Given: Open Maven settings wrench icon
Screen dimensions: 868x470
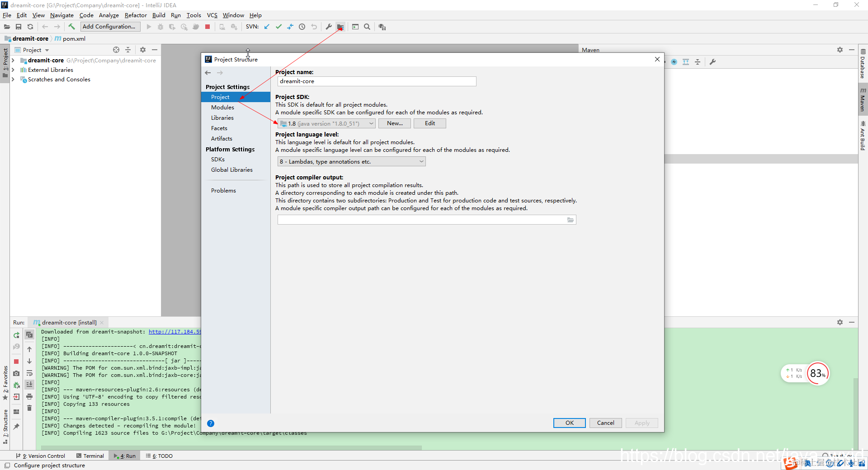Looking at the screenshot, I should (712, 62).
